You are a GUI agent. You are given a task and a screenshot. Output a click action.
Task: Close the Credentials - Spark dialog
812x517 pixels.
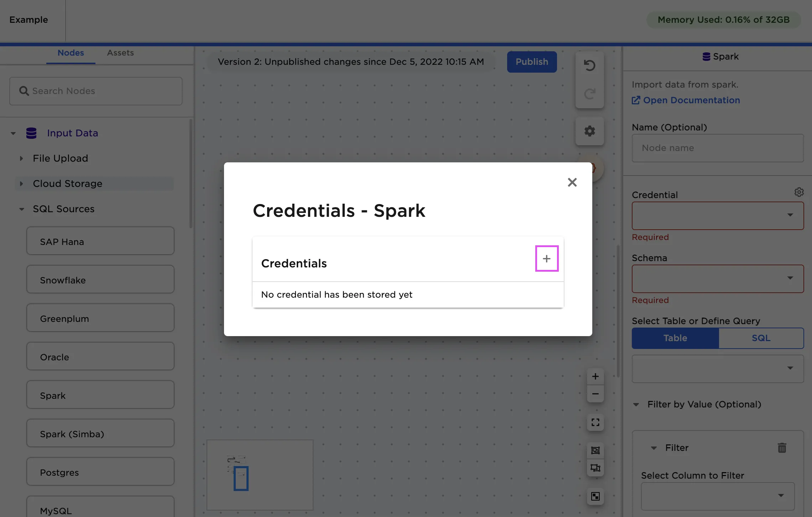[572, 182]
